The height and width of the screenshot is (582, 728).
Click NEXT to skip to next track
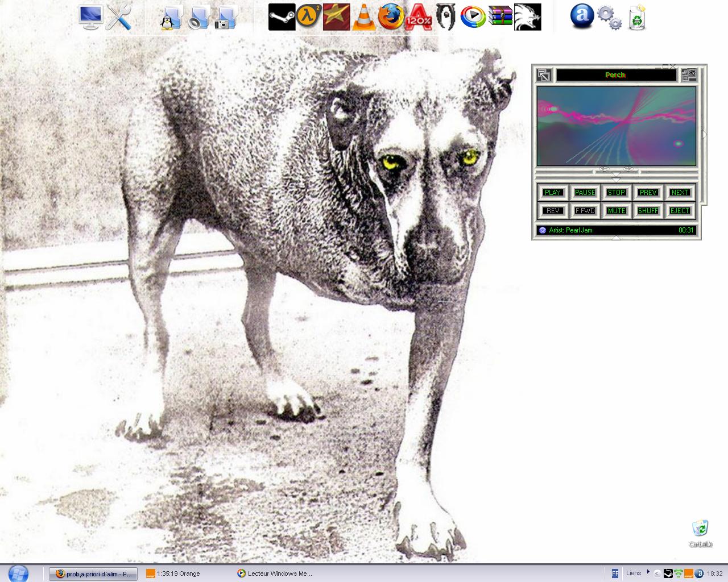(x=680, y=193)
